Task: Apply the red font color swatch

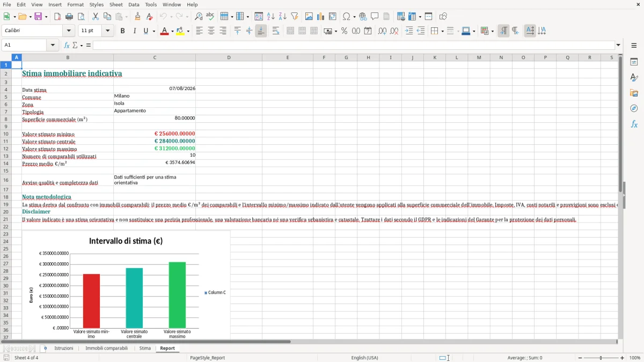Action: [164, 31]
